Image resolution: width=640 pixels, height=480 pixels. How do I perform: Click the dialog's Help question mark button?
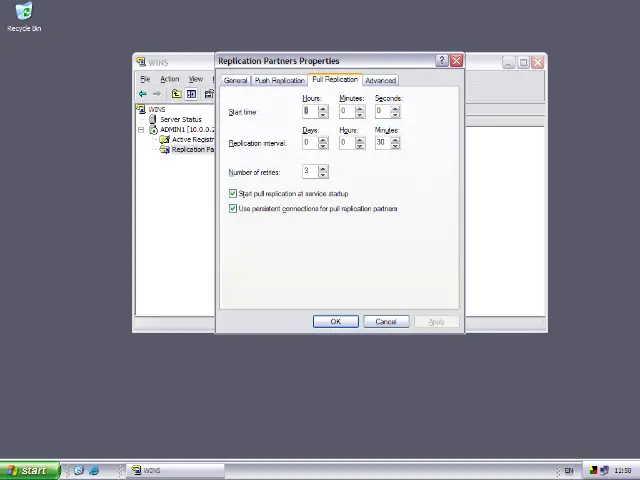(441, 61)
